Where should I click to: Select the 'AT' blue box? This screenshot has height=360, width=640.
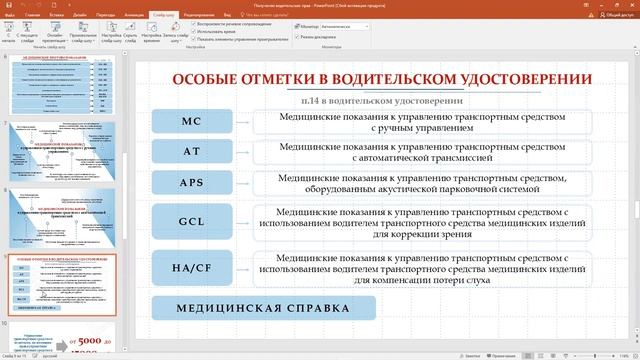192,151
